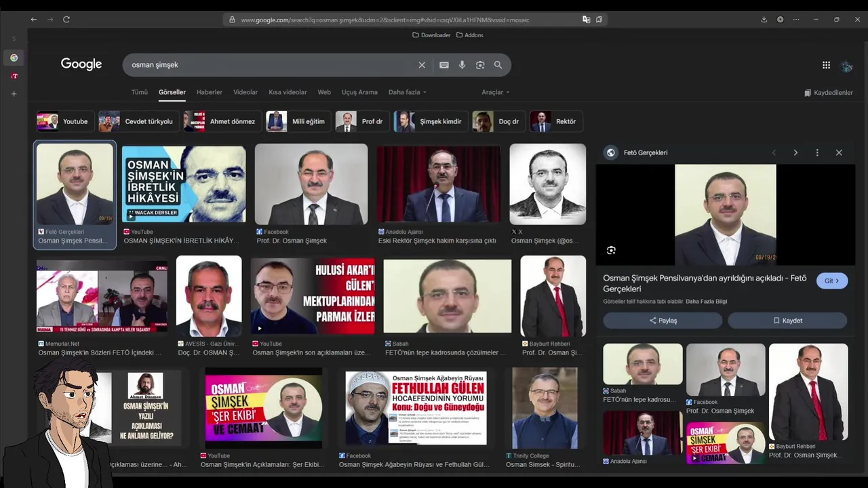Search by image using the Lens camera icon
Screen dimensions: 868x488
480,65
